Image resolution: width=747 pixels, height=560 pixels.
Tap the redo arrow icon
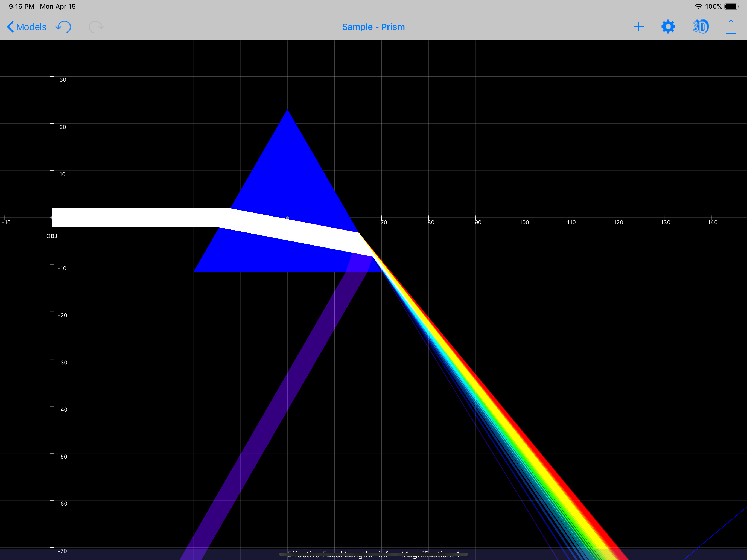click(96, 27)
